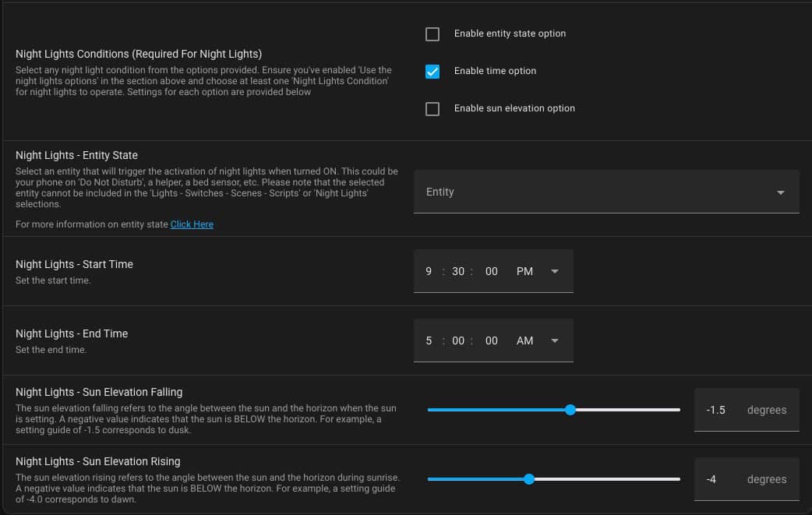Viewport: 812px width, 515px height.
Task: Open the Entity dropdown selector
Action: click(x=606, y=192)
